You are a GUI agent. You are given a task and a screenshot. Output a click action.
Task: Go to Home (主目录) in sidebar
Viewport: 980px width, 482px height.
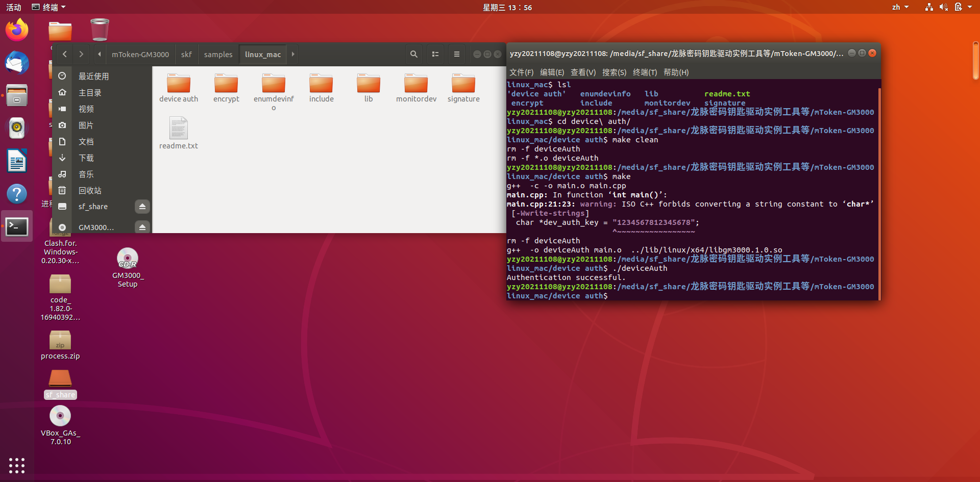pos(102,92)
